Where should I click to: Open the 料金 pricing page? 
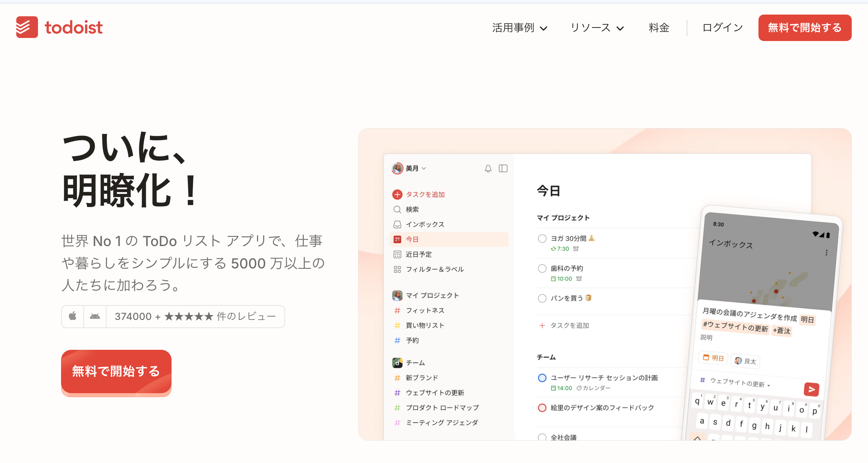[x=659, y=28]
